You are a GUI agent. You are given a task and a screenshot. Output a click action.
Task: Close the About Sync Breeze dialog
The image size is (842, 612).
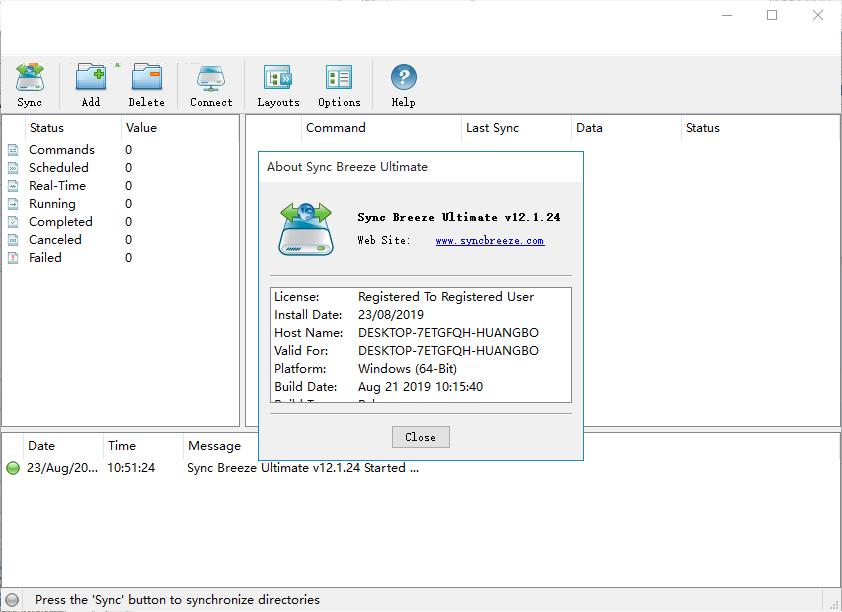420,437
